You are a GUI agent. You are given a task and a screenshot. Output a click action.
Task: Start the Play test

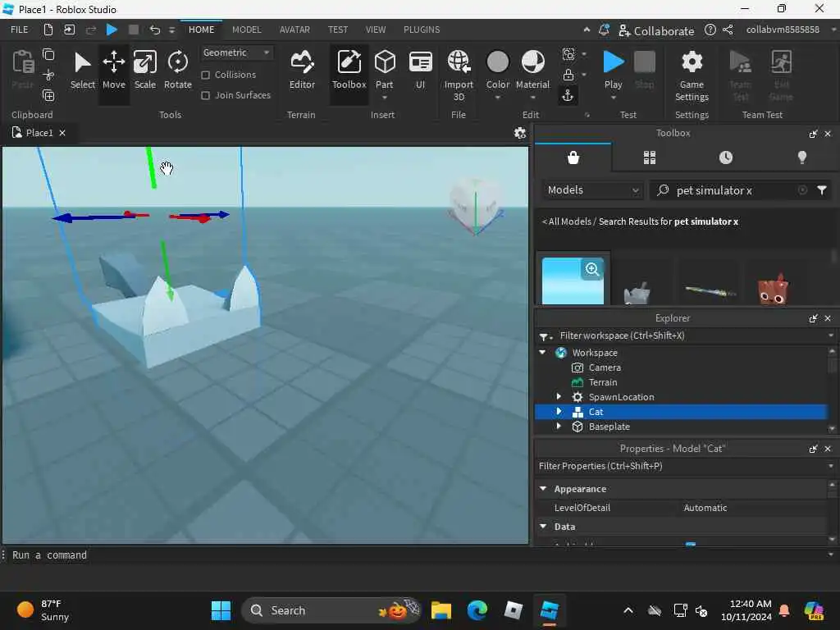click(614, 64)
